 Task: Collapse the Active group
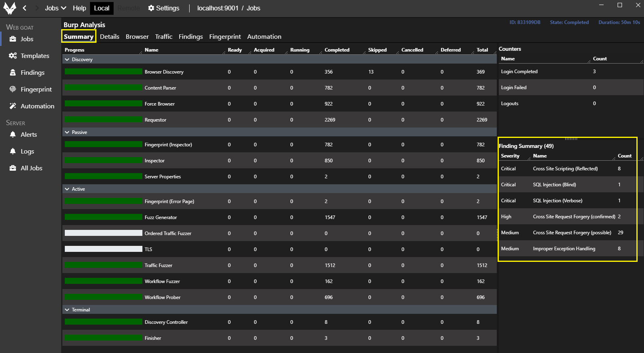[67, 189]
